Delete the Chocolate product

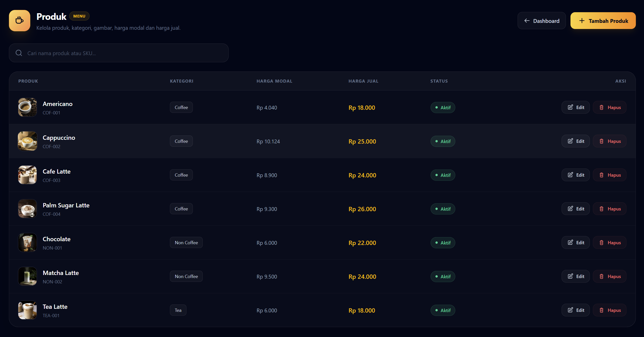(609, 243)
